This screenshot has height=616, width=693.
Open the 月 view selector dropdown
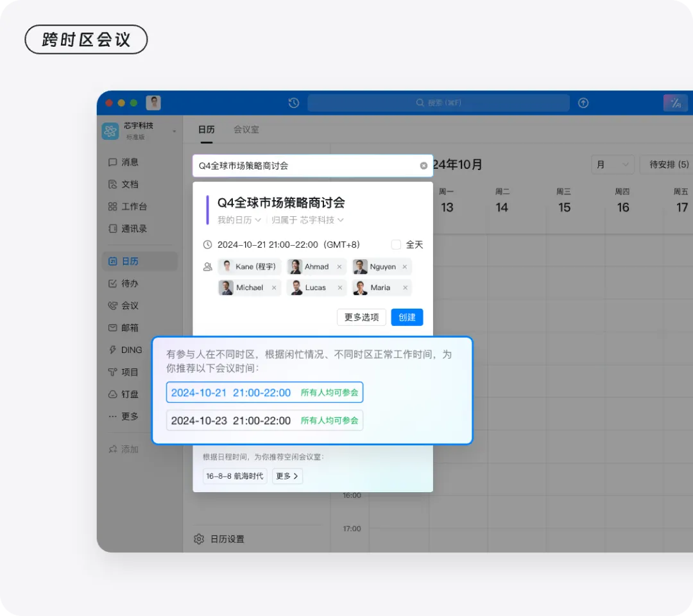click(612, 164)
